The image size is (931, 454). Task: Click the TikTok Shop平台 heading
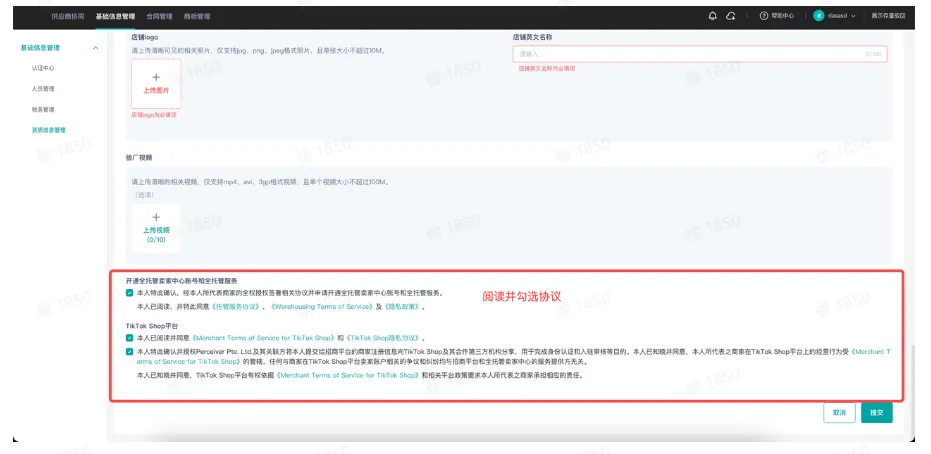(x=152, y=326)
